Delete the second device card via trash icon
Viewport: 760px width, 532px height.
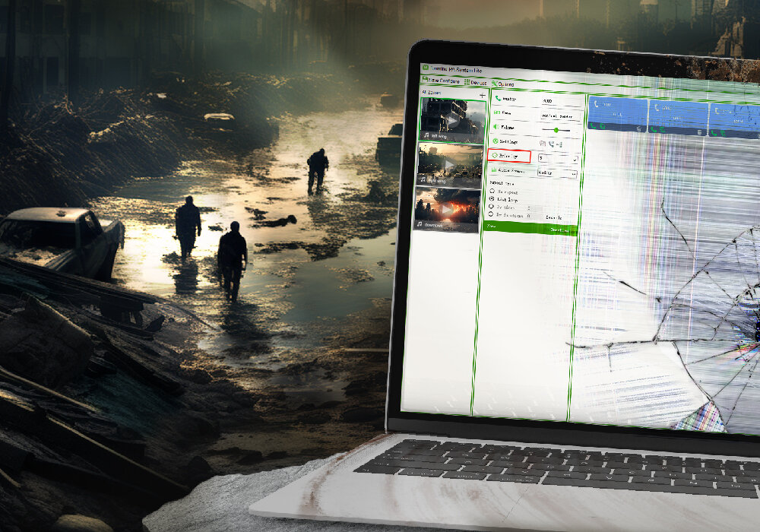(699, 132)
